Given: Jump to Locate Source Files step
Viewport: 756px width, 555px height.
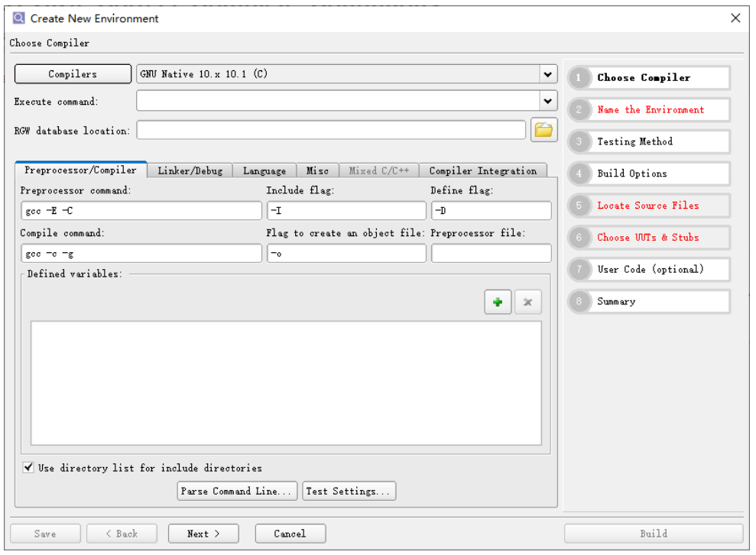Looking at the screenshot, I should point(649,206).
